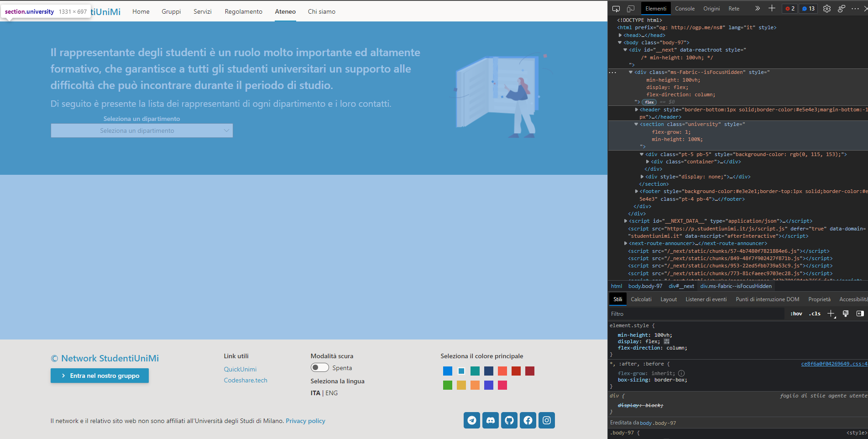Open the Telegram social link
Image resolution: width=868 pixels, height=439 pixels.
[472, 420]
